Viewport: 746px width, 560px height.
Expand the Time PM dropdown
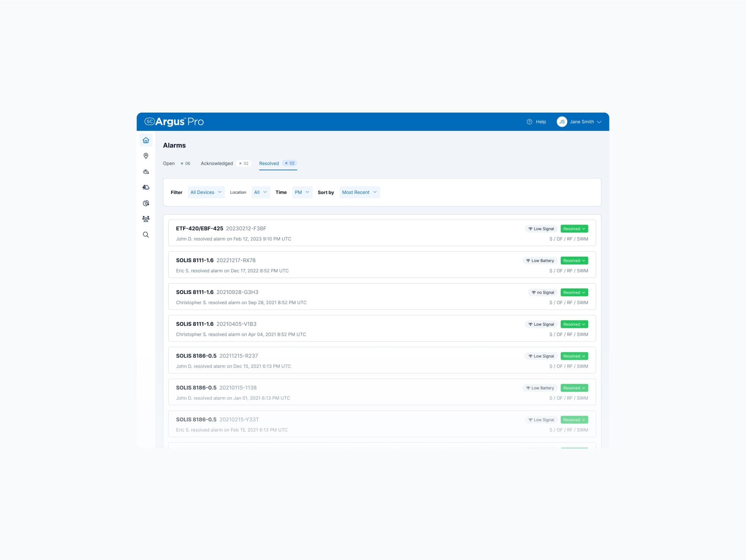pos(302,192)
